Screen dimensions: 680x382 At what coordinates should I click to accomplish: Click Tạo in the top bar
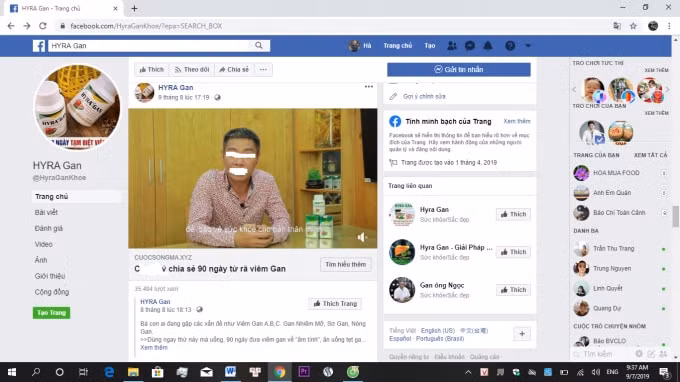pos(430,46)
